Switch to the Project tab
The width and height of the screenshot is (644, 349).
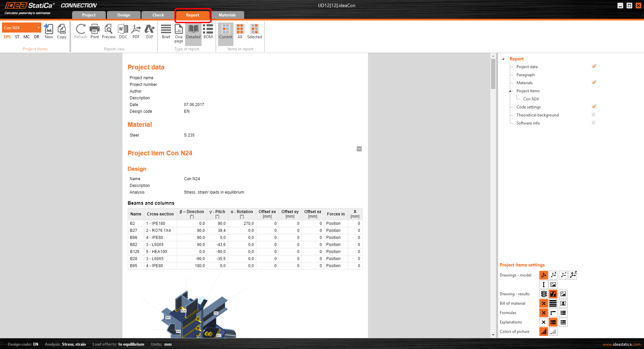pos(89,15)
